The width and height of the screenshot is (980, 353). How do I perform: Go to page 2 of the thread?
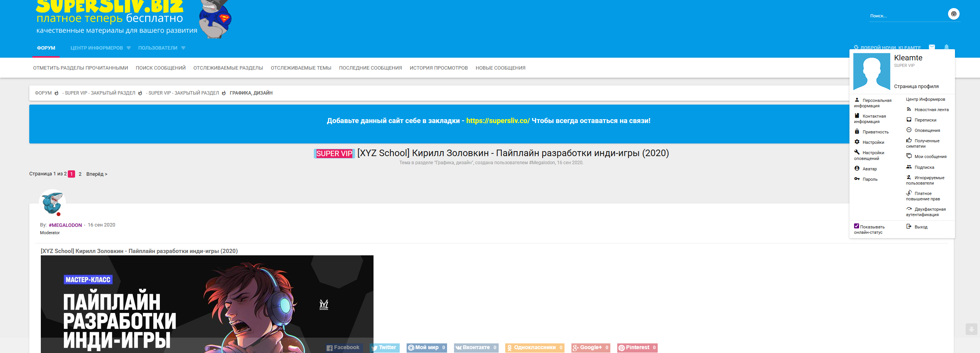point(80,174)
